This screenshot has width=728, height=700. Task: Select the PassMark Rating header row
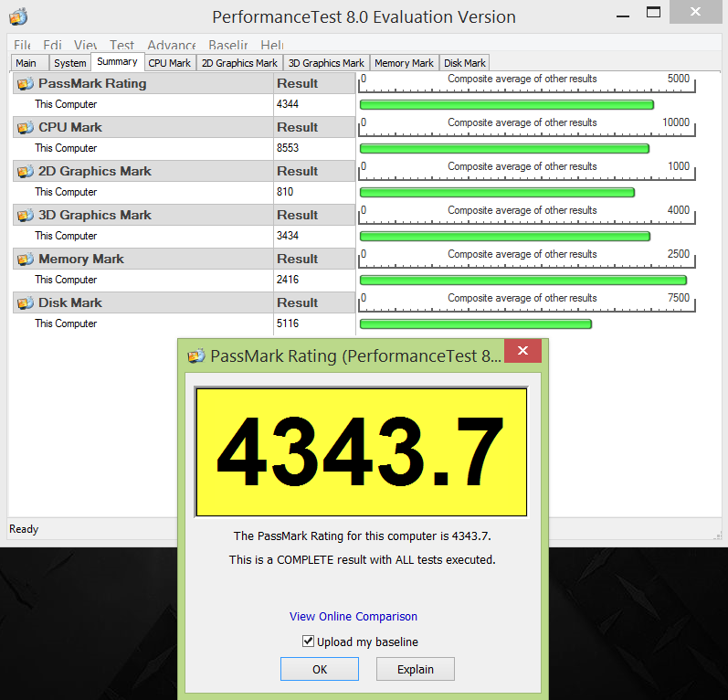click(184, 83)
